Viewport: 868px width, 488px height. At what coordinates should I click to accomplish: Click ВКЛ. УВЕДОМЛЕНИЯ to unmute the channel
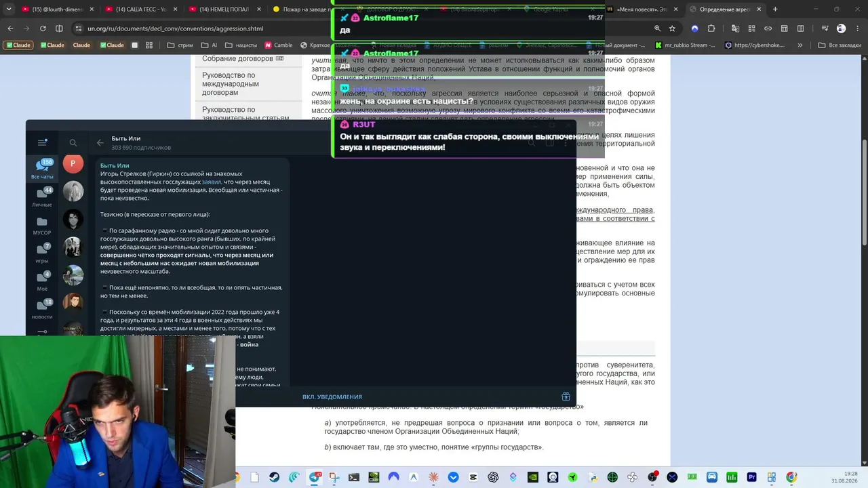tap(332, 396)
